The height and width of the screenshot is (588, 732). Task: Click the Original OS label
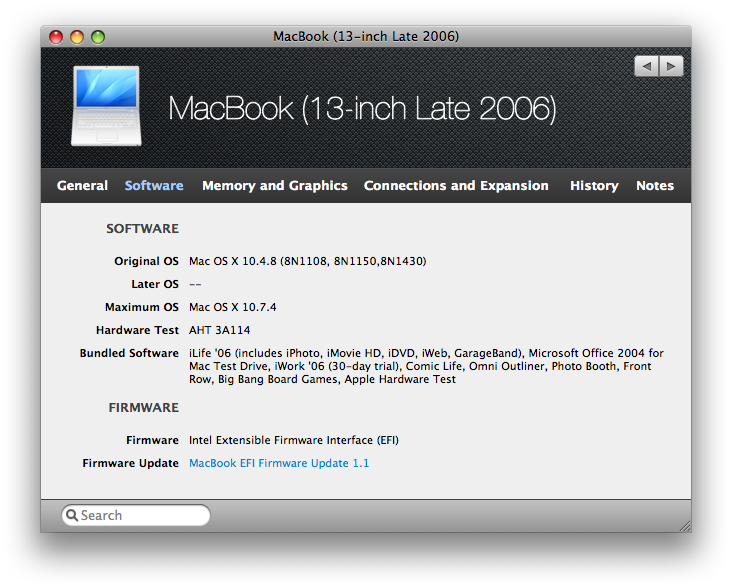[x=147, y=261]
